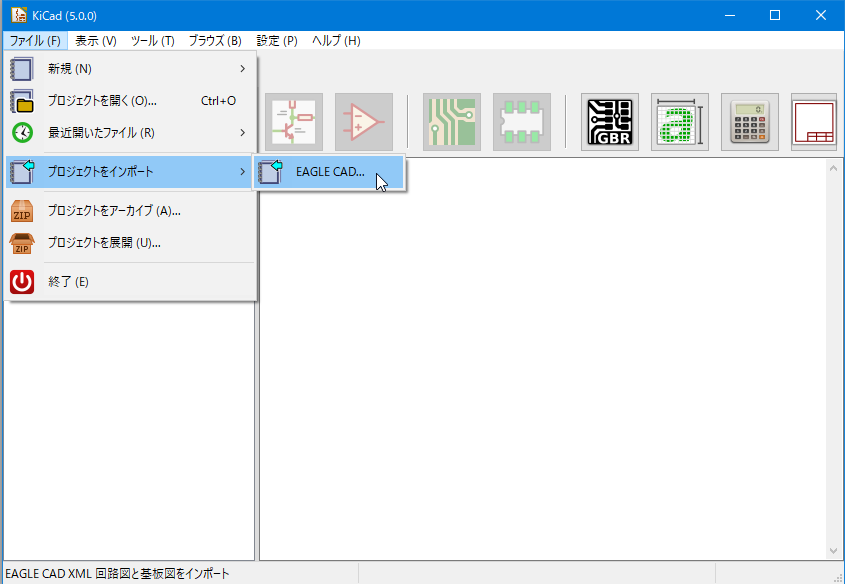Launch the GBR Gerber viewer

pos(609,122)
